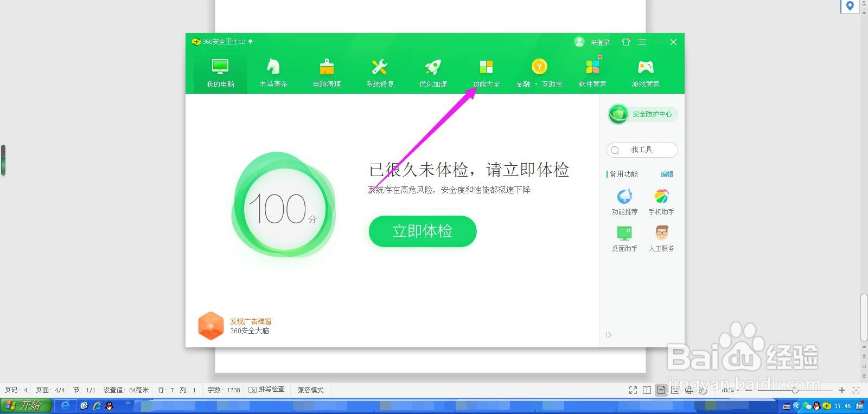Click the QQ tray icon
Viewport: 868px width, 414px height.
(x=817, y=406)
